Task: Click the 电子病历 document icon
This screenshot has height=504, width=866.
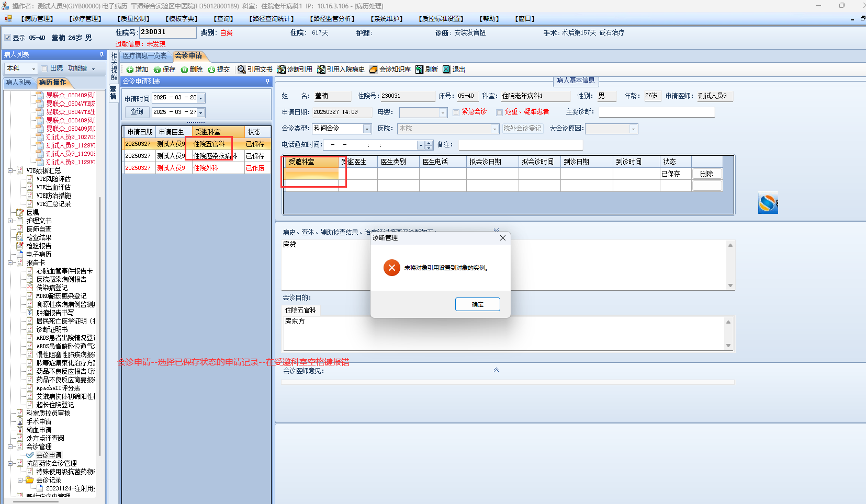Action: pyautogui.click(x=20, y=254)
